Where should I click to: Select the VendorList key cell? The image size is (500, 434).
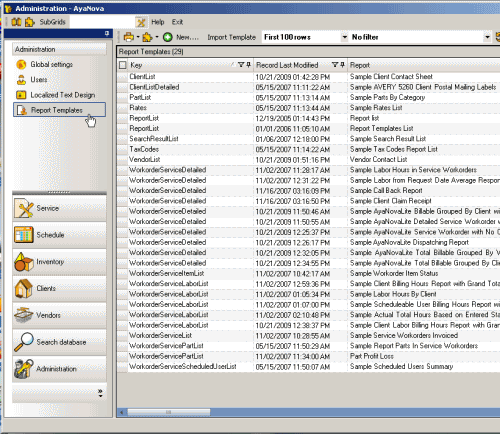191,160
